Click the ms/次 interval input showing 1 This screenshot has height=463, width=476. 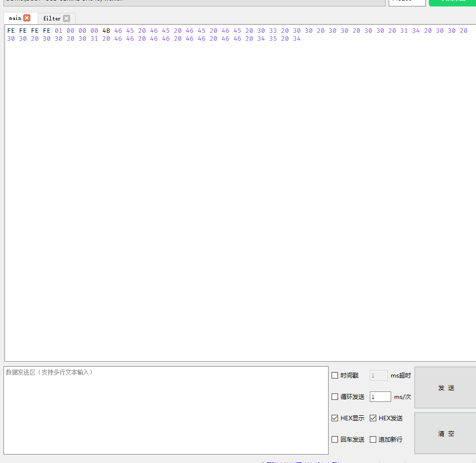tap(380, 396)
